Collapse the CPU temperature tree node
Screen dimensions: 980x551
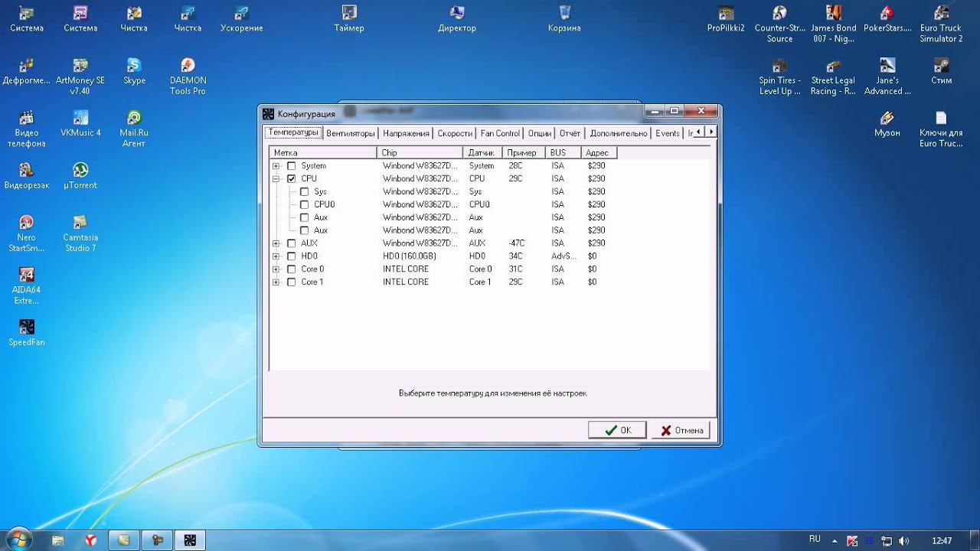pos(277,178)
